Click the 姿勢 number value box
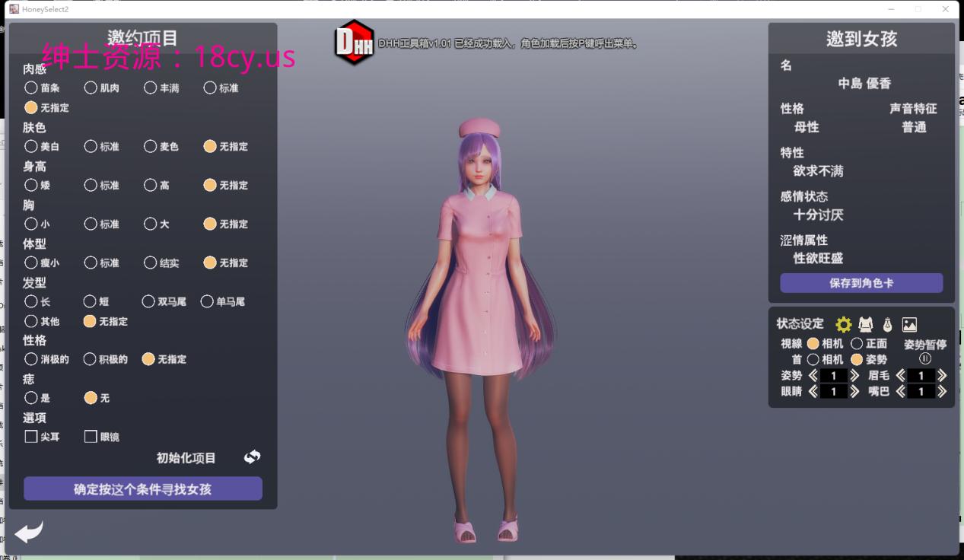Viewport: 964px width, 560px height. [834, 376]
